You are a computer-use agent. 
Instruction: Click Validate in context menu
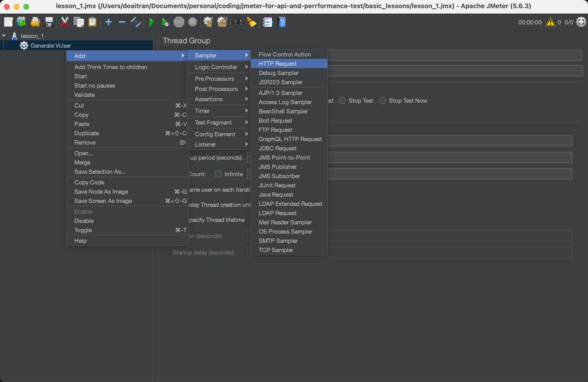pyautogui.click(x=127, y=95)
